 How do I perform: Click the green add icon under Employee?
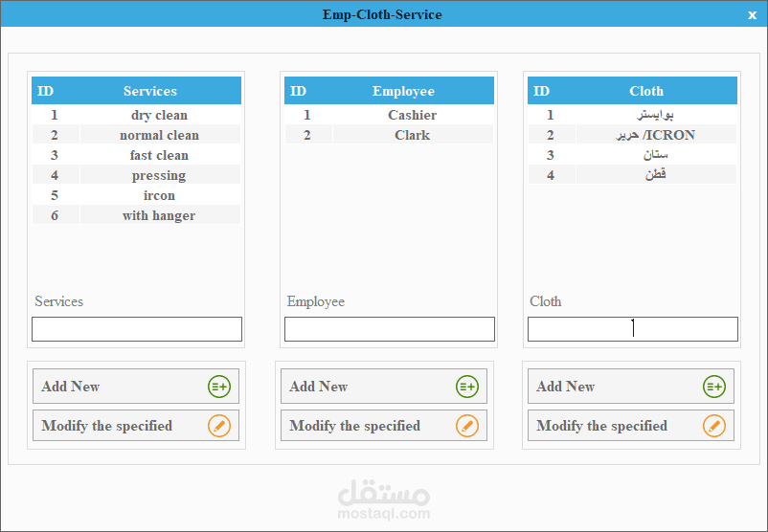[467, 387]
